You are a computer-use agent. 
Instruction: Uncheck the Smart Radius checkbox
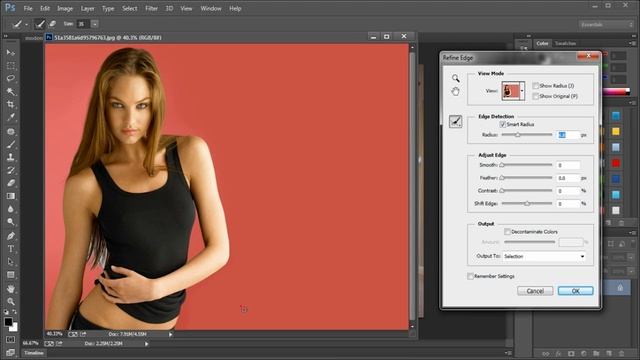pos(502,124)
